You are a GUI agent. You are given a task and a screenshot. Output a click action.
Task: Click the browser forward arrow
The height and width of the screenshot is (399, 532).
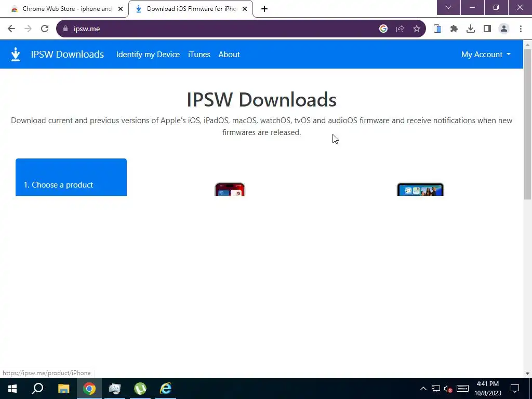point(28,29)
